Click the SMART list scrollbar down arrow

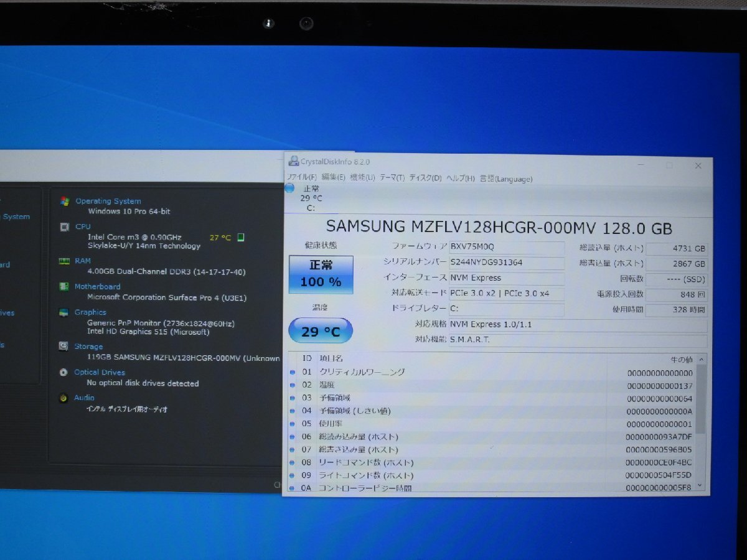point(700,486)
